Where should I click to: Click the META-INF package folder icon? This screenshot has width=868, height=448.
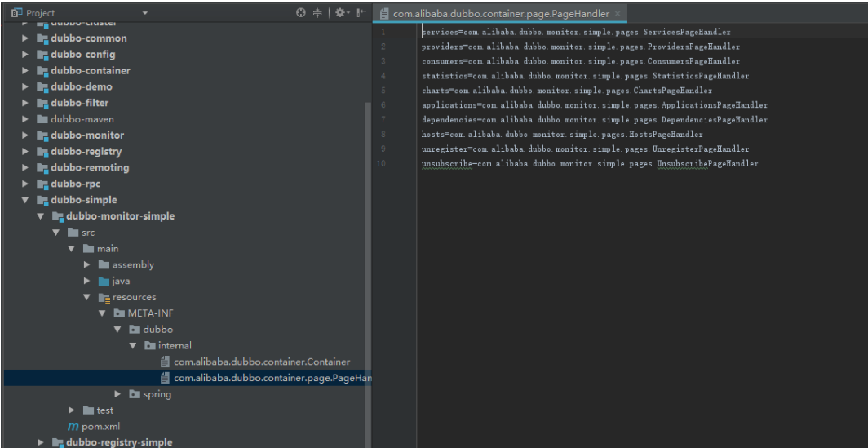coord(119,313)
